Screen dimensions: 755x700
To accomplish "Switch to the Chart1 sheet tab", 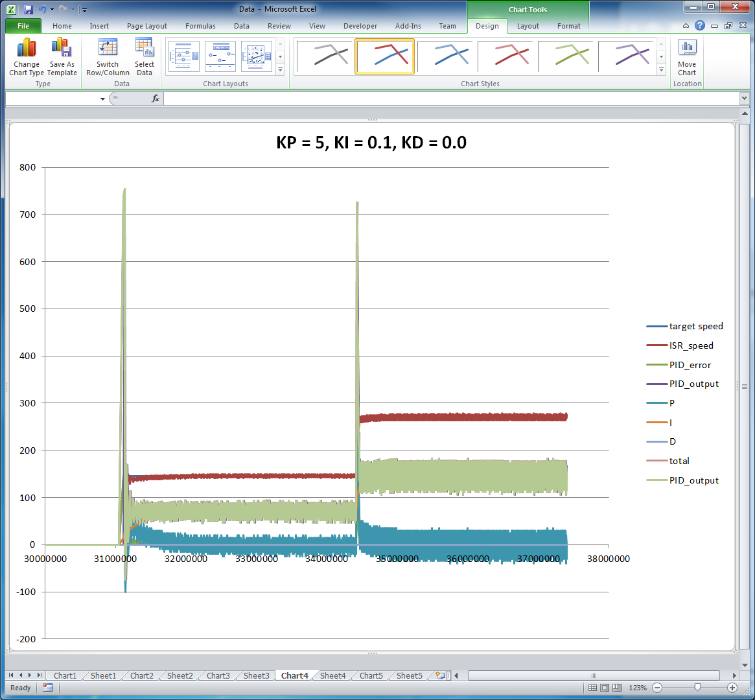I will pos(65,675).
